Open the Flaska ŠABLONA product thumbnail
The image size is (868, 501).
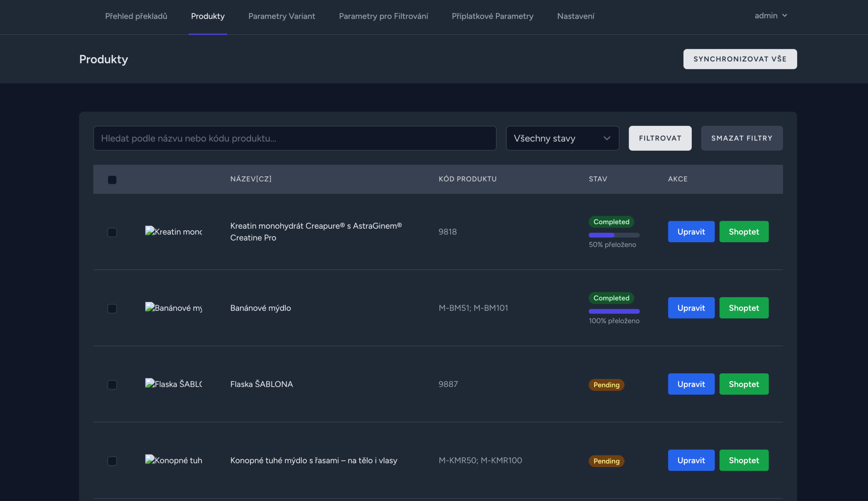tap(173, 384)
